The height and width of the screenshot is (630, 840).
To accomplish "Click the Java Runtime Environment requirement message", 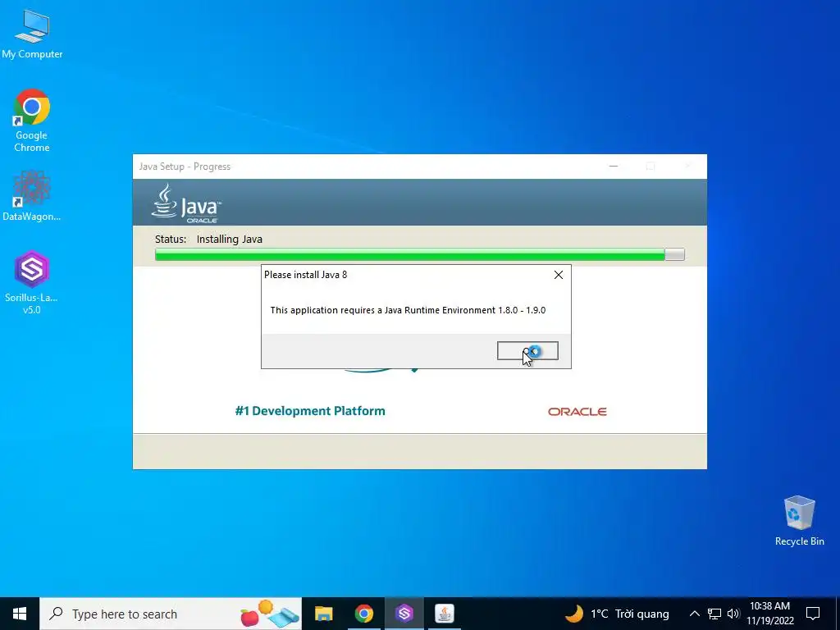I will [x=408, y=310].
